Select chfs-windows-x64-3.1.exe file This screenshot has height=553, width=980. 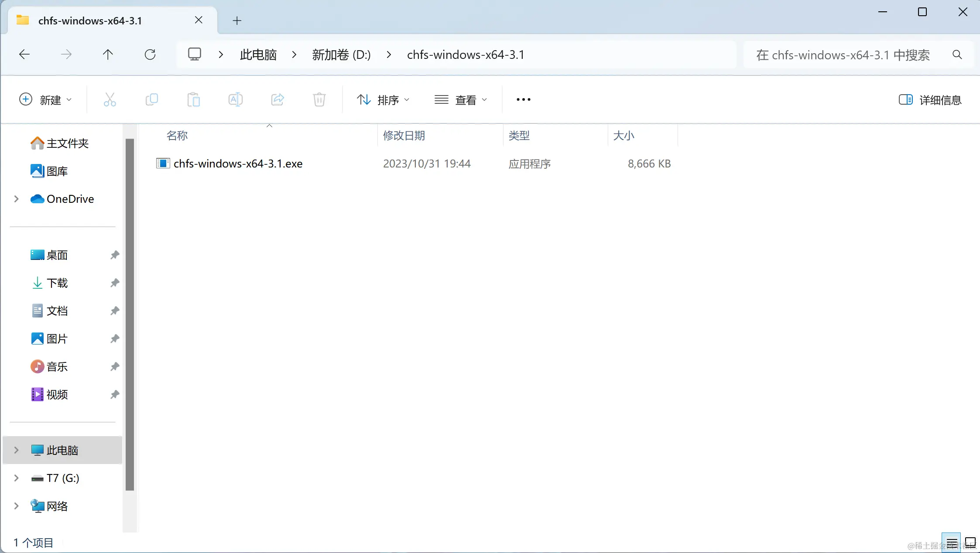click(x=238, y=164)
